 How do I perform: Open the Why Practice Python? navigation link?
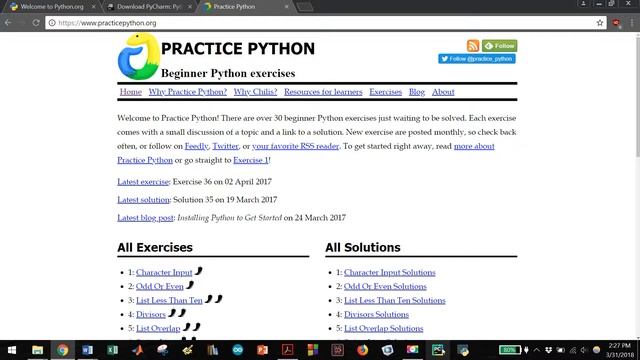coord(187,92)
